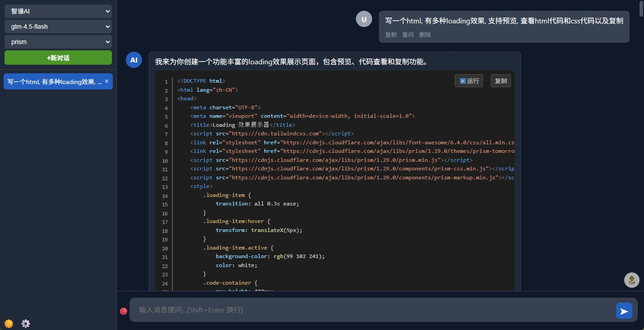This screenshot has height=330, width=644.
Task: Click the user avatar U
Action: coord(364,19)
